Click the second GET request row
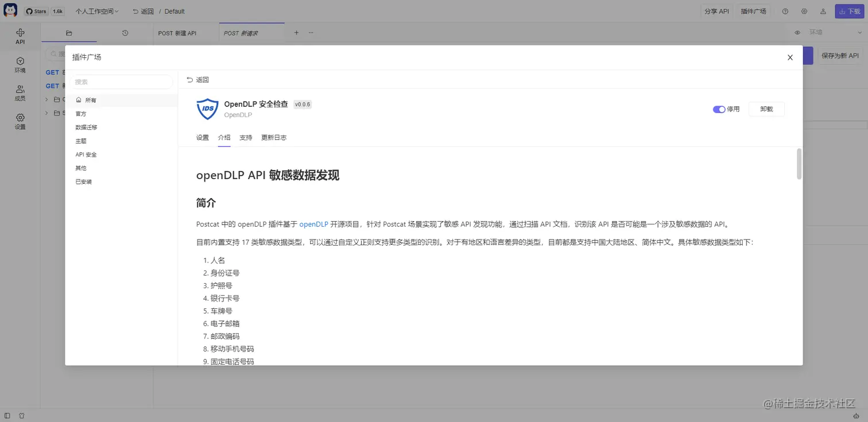This screenshot has height=422, width=868. pyautogui.click(x=55, y=86)
